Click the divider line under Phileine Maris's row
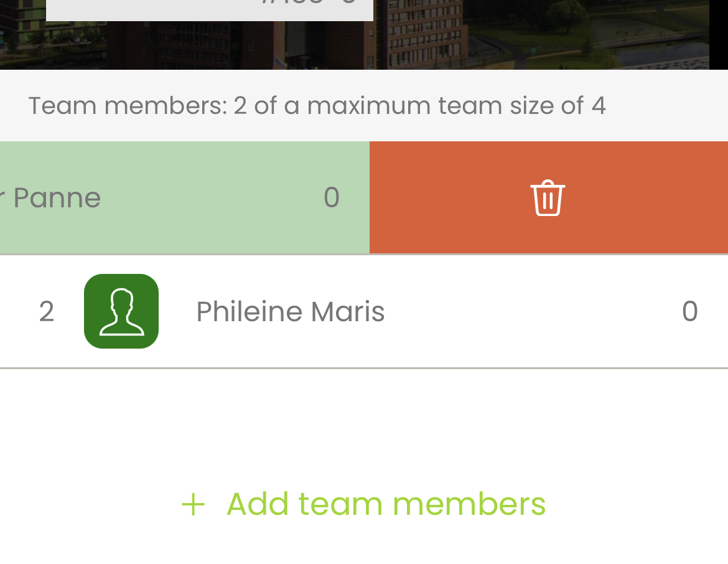 [x=364, y=368]
